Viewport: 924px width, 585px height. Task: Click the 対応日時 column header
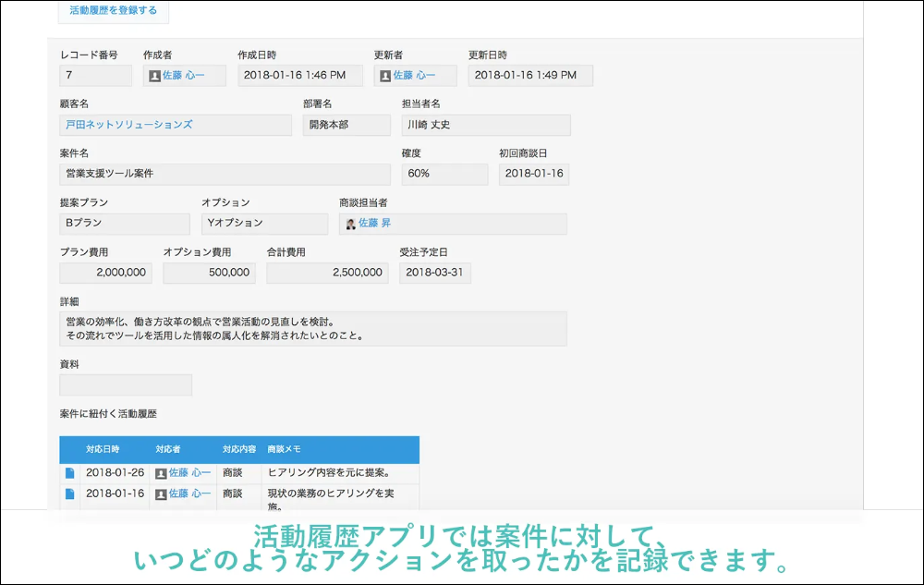pyautogui.click(x=103, y=450)
